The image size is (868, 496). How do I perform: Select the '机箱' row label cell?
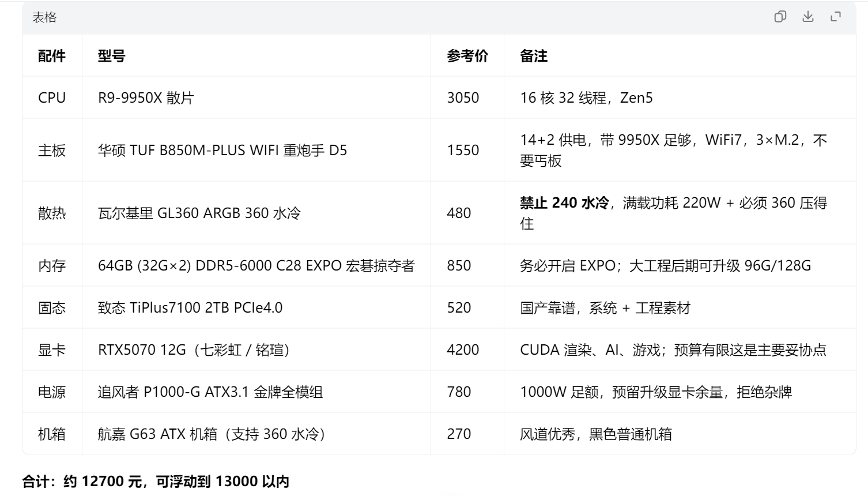pyautogui.click(x=52, y=434)
